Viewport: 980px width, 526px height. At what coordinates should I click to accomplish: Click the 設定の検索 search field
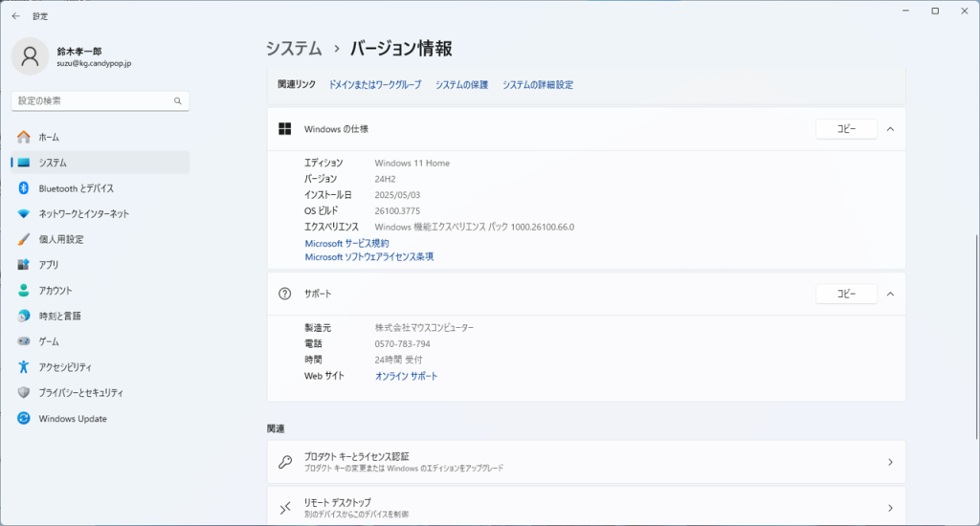click(92, 100)
